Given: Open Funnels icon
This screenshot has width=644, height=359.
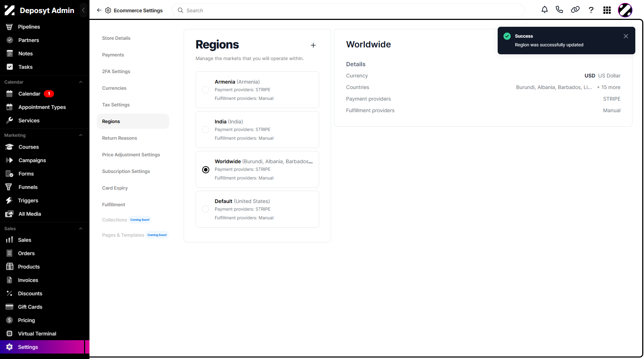Looking at the screenshot, I should coord(9,187).
